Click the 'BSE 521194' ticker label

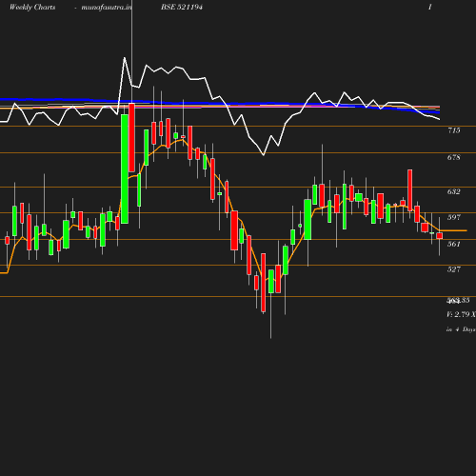pos(182,7)
